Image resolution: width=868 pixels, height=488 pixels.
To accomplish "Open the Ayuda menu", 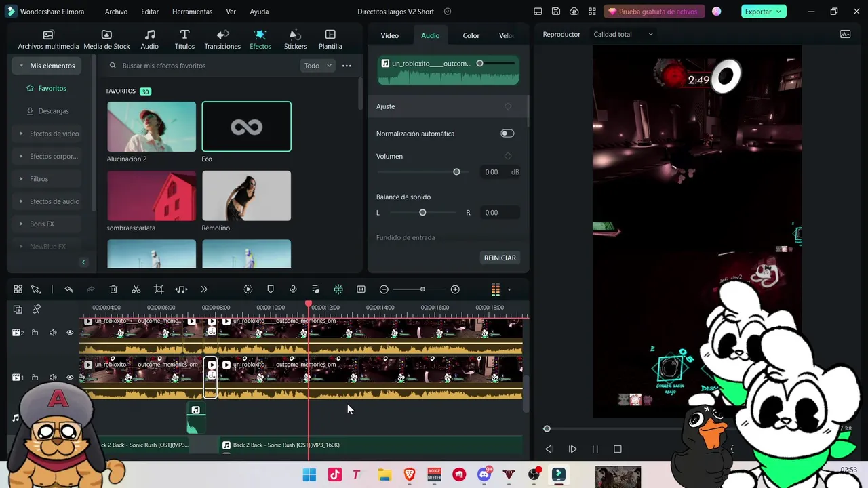I will point(259,12).
